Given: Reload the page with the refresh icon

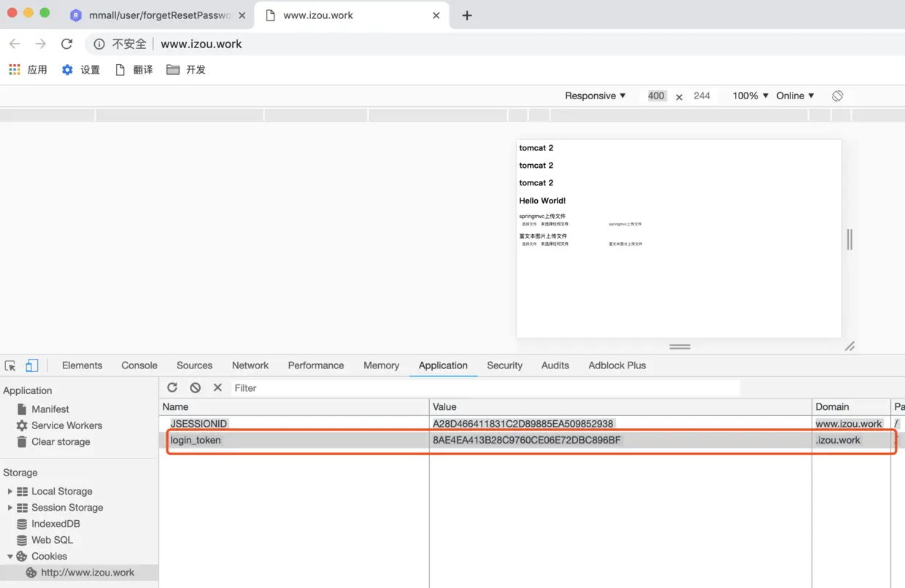Looking at the screenshot, I should click(66, 44).
